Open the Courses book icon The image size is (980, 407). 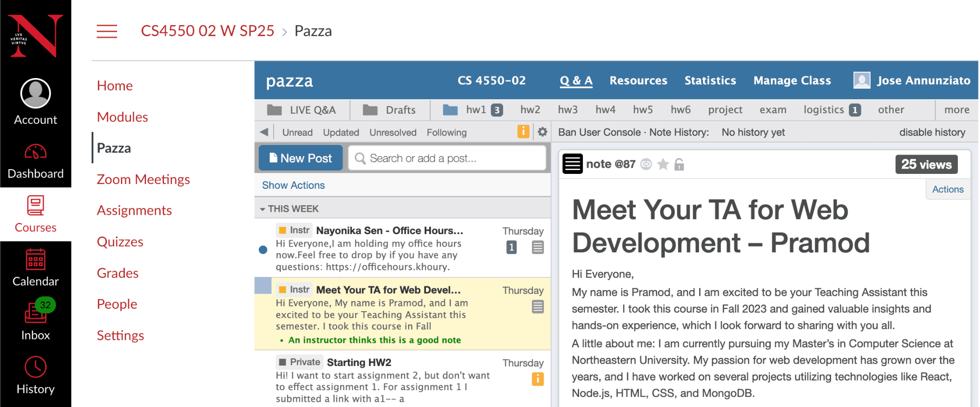pos(36,206)
